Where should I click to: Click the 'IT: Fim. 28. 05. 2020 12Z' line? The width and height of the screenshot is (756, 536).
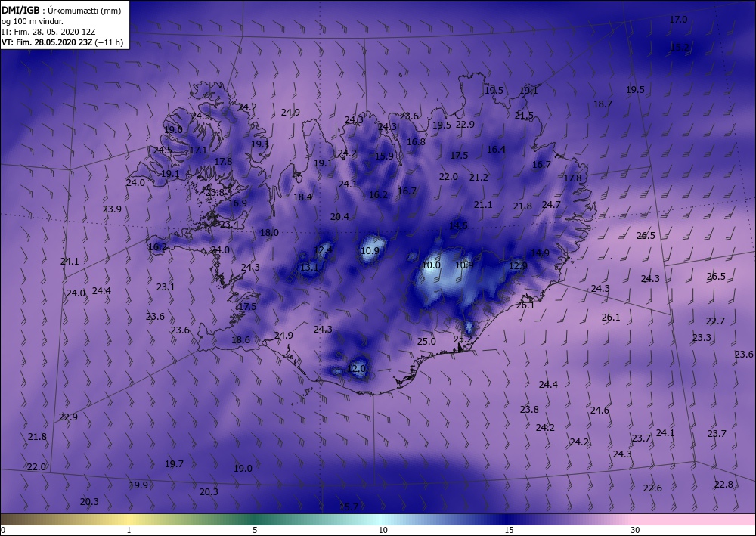(x=48, y=32)
